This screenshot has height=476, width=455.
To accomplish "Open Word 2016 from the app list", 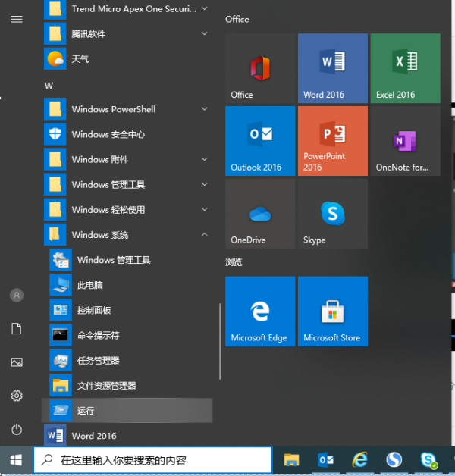I will (x=127, y=435).
